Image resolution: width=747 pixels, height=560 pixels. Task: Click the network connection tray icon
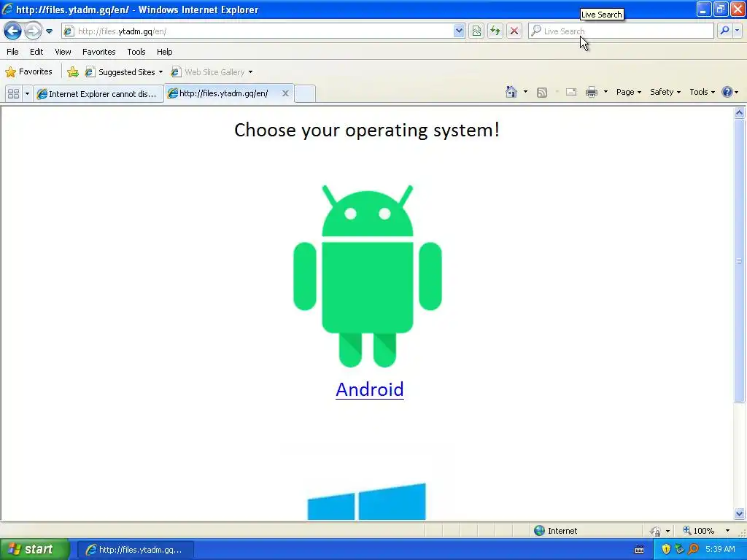[x=679, y=549]
